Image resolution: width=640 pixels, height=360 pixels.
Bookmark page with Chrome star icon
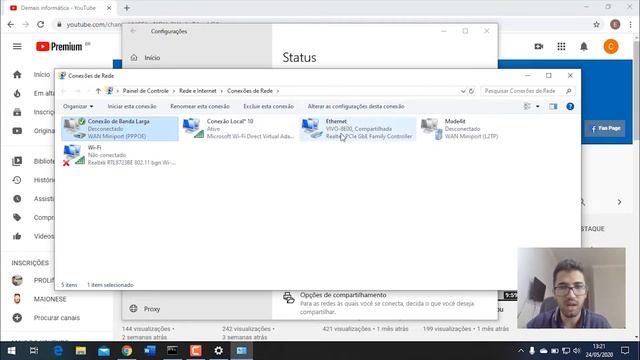[597, 24]
